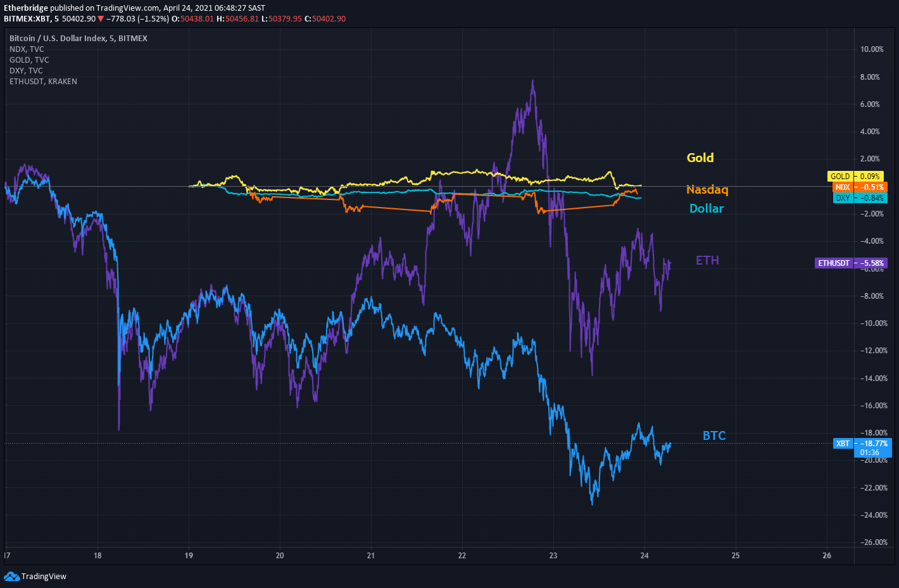Click the −14.00% price axis label
This screenshot has width=899, height=588.
click(874, 378)
